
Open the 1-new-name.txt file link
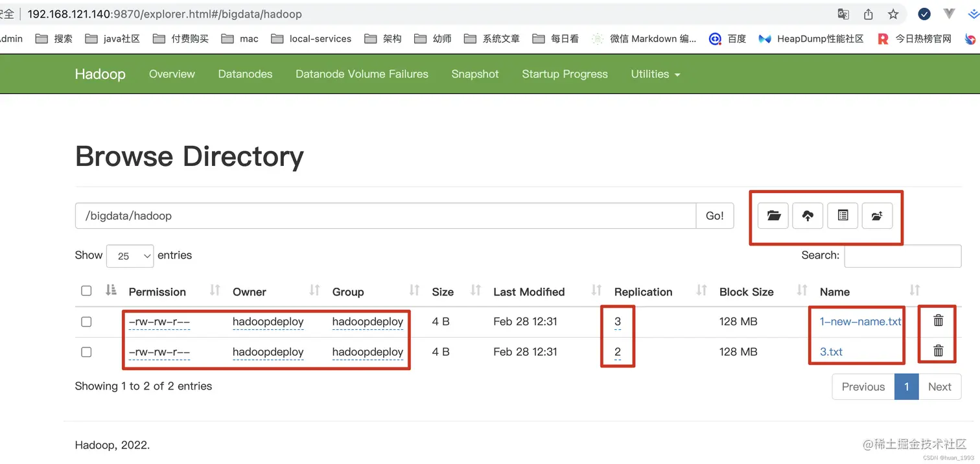(860, 321)
